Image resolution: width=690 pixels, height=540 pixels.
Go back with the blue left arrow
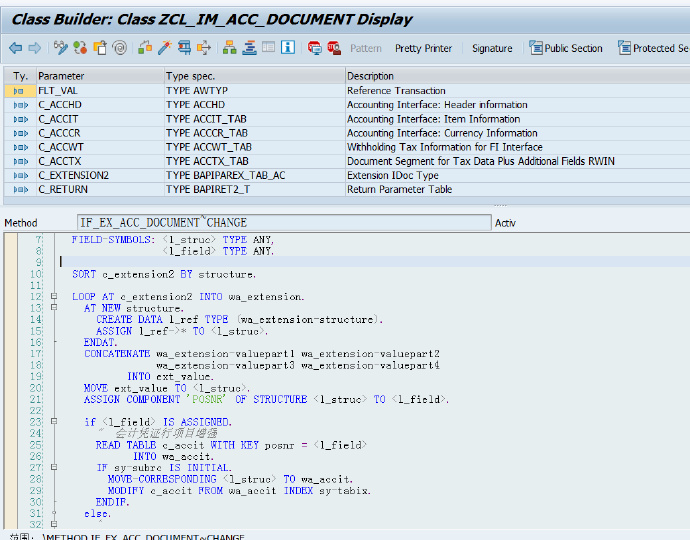[15, 48]
